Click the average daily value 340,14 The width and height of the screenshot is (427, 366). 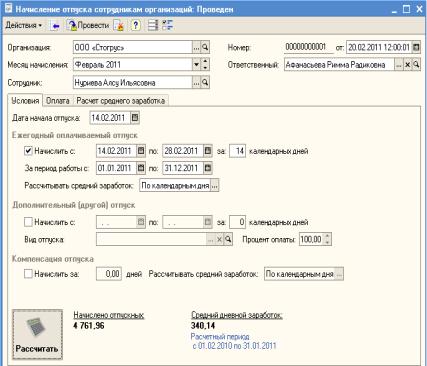203,325
